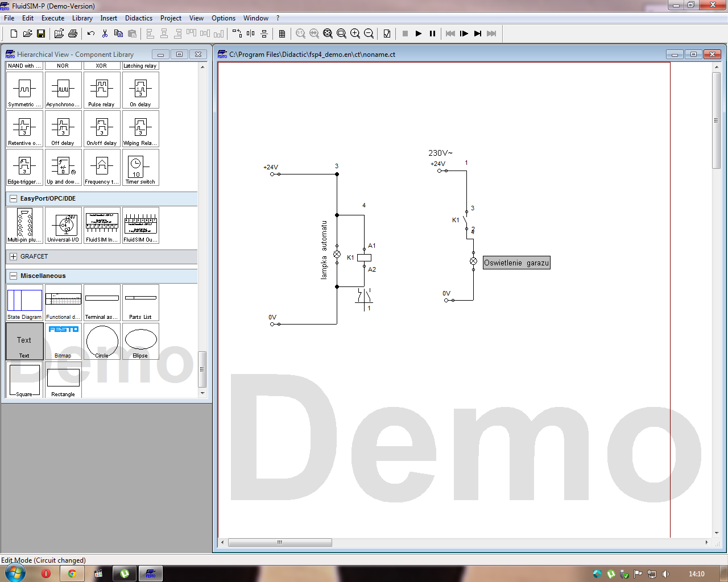Open the Windows Start menu

[x=15, y=573]
